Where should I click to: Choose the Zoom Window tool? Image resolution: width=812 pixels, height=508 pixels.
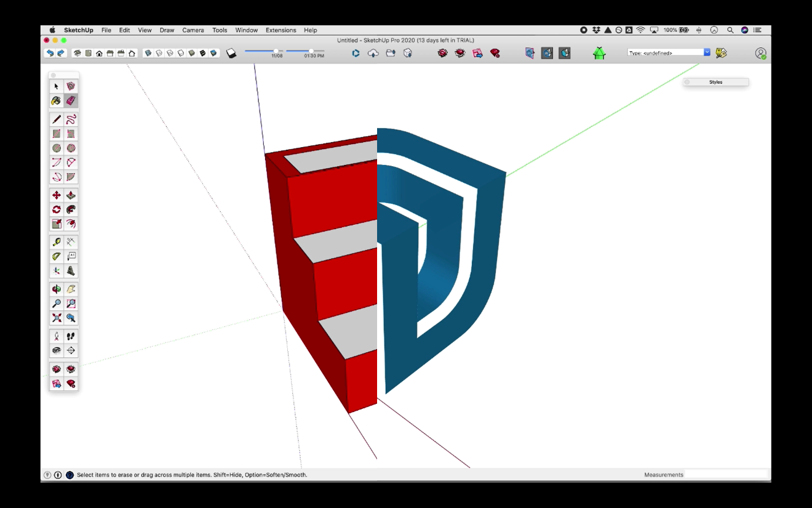click(x=71, y=304)
